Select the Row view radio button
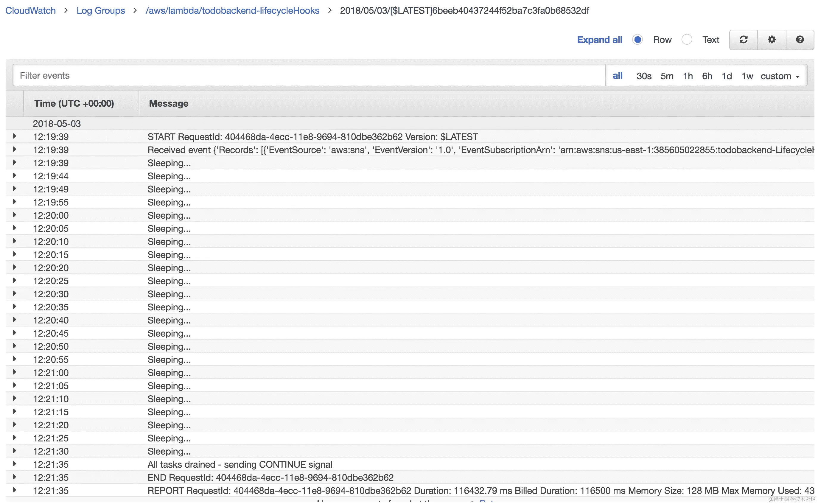This screenshot has width=818, height=504. coord(637,40)
